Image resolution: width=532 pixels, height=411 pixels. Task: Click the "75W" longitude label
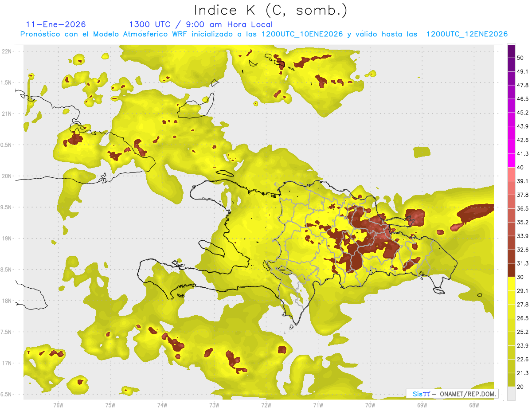pyautogui.click(x=110, y=405)
